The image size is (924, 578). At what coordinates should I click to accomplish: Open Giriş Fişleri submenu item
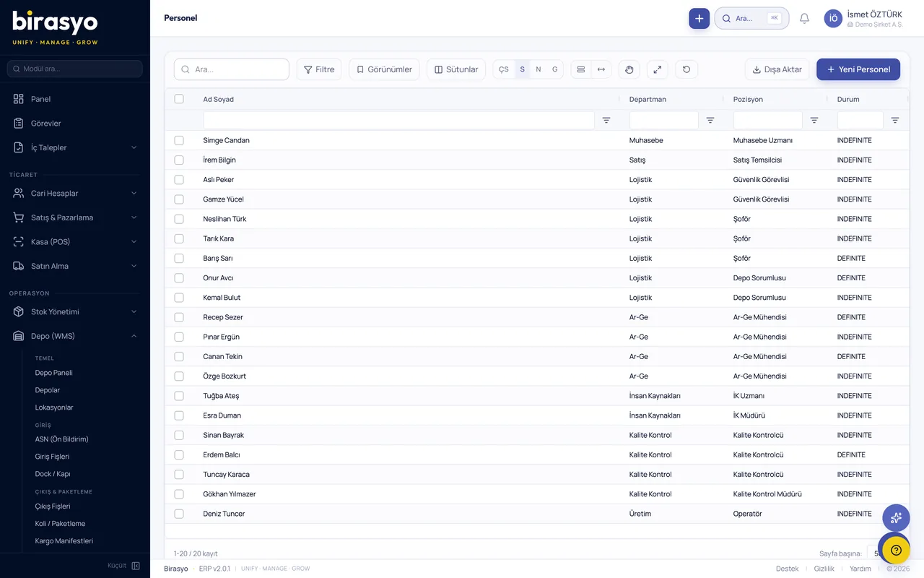tap(53, 457)
